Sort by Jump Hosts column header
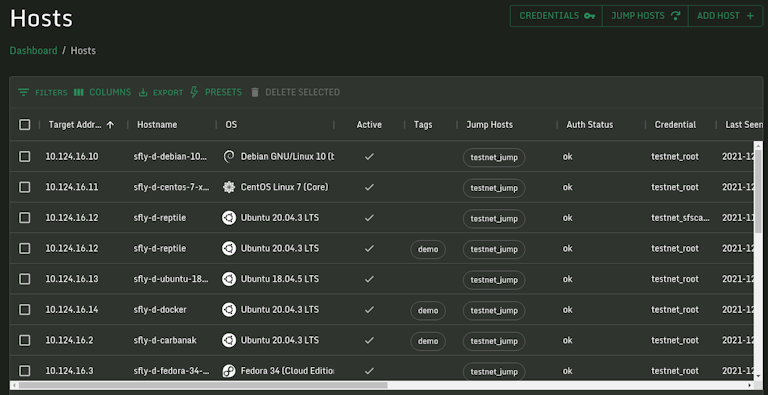Image resolution: width=768 pixels, height=395 pixels. 489,124
